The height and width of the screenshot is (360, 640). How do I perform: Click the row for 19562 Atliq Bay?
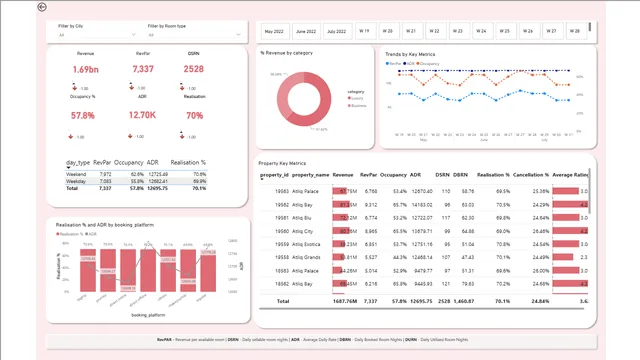423,204
